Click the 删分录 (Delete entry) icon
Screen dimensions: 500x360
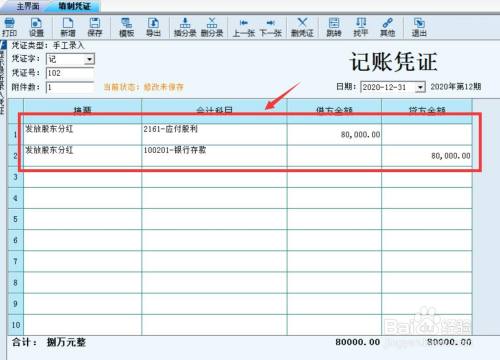tap(212, 27)
